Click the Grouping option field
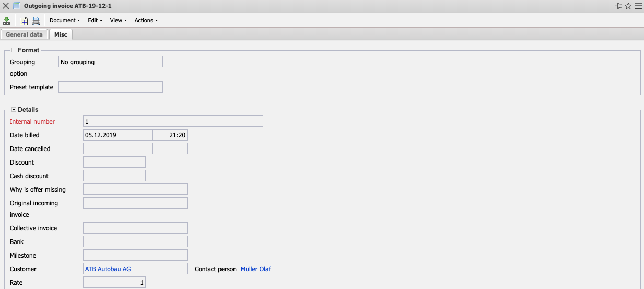Screen dimensions: 644x289 110,62
